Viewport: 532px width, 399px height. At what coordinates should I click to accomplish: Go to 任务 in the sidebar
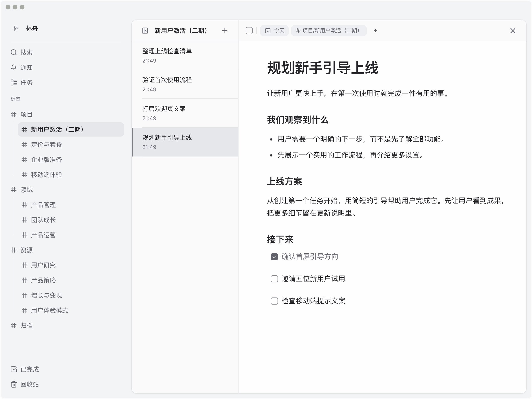65,82
